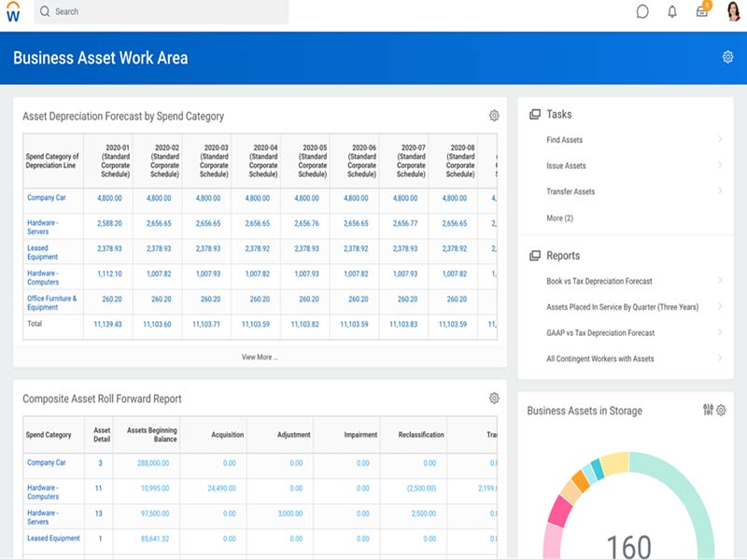Click the Asset Depreciation Forecast gear icon
747x560 pixels.
(494, 117)
